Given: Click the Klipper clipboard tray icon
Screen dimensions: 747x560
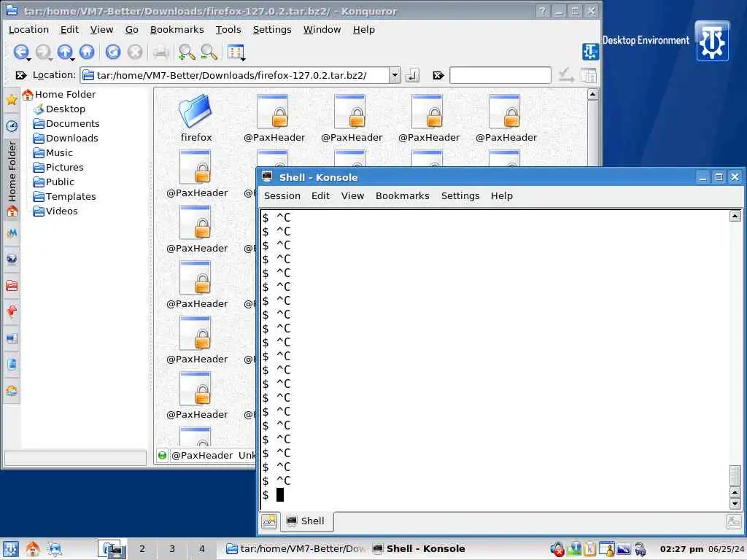Looking at the screenshot, I should pyautogui.click(x=589, y=549).
